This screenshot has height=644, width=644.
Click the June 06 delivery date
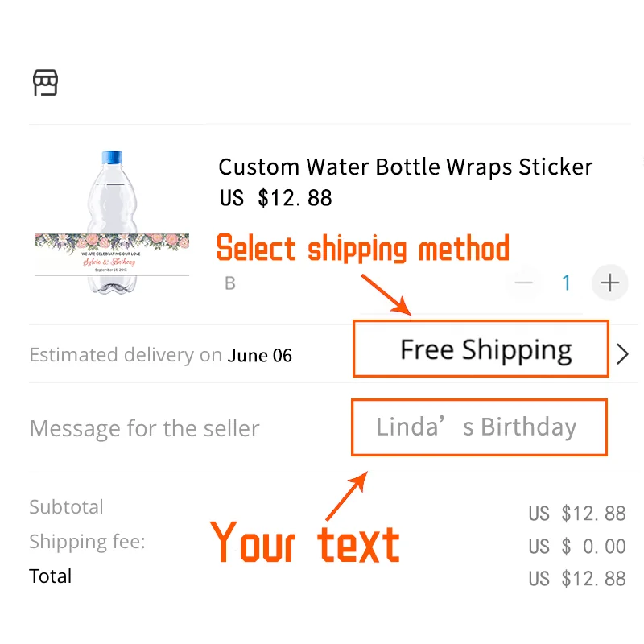(259, 355)
